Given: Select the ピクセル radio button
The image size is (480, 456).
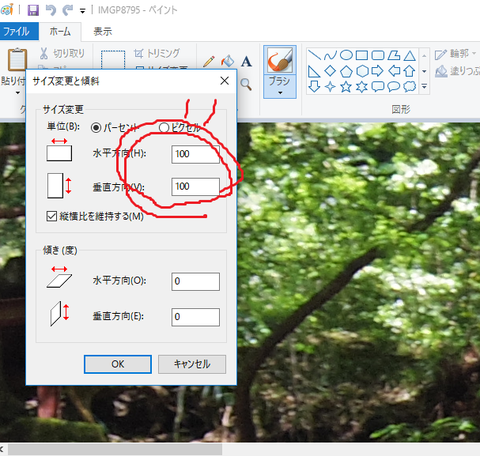Looking at the screenshot, I should (x=164, y=127).
